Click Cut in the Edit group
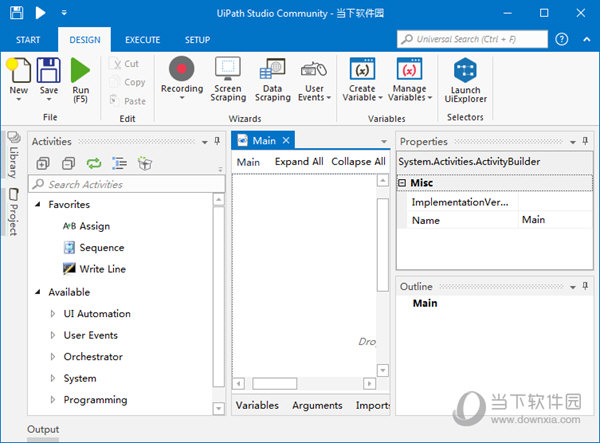Screen dimensions: 600x443 126,64
